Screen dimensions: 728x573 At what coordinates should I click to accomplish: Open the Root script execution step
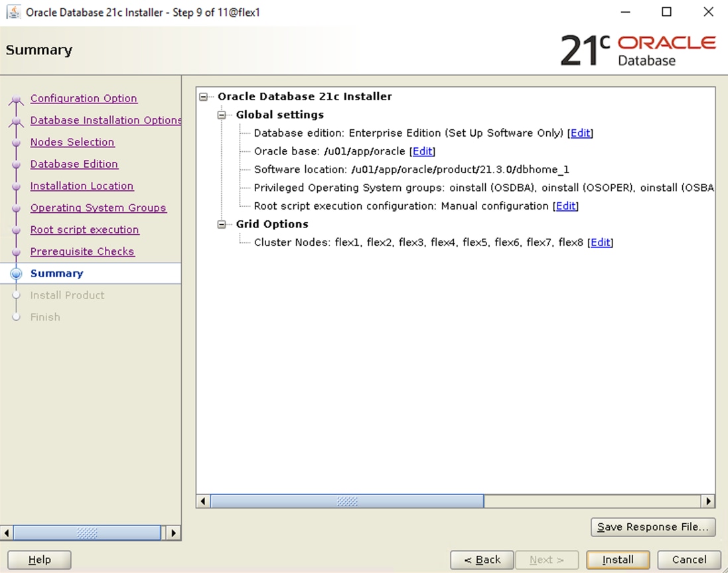pyautogui.click(x=84, y=229)
